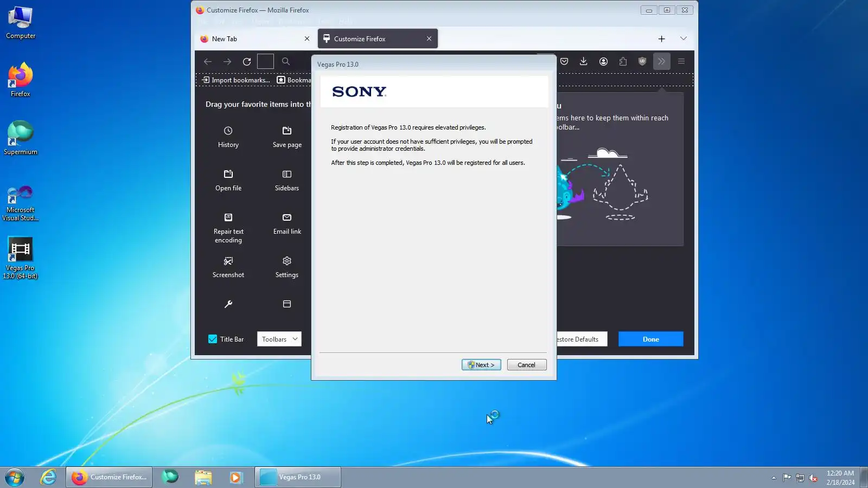Click the 'requires elevated privileges' text line

[x=409, y=127]
